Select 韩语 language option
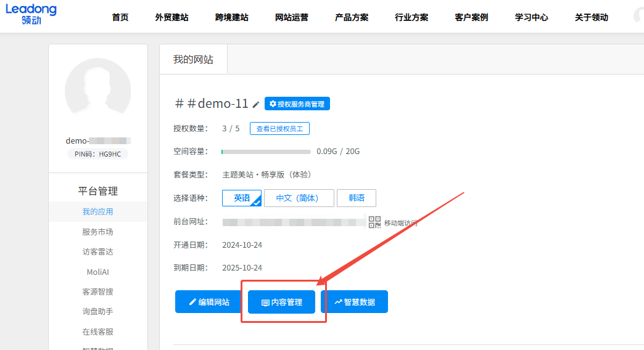The image size is (644, 350). coord(357,198)
